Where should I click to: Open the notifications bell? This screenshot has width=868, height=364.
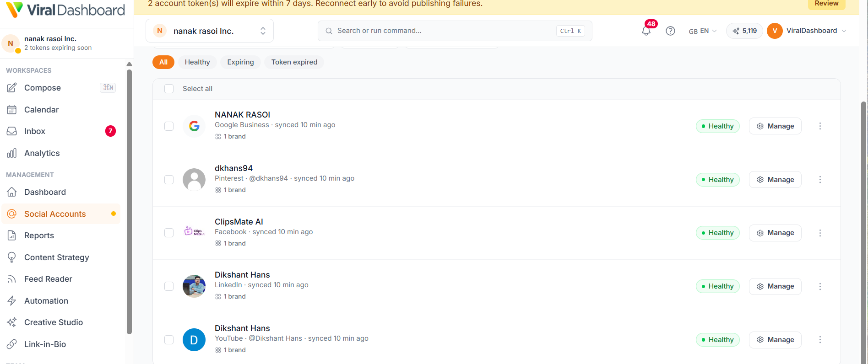646,31
